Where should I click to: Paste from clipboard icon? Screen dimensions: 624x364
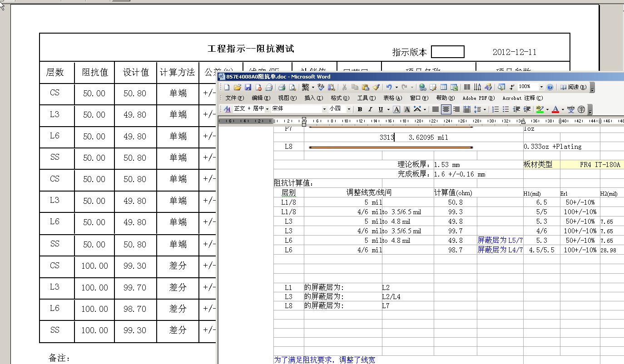click(365, 87)
